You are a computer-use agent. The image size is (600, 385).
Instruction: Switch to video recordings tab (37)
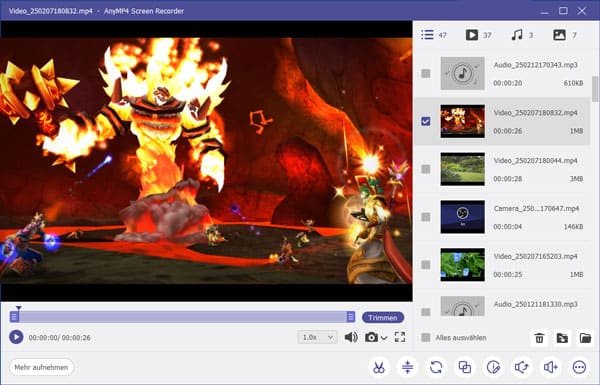pyautogui.click(x=478, y=35)
